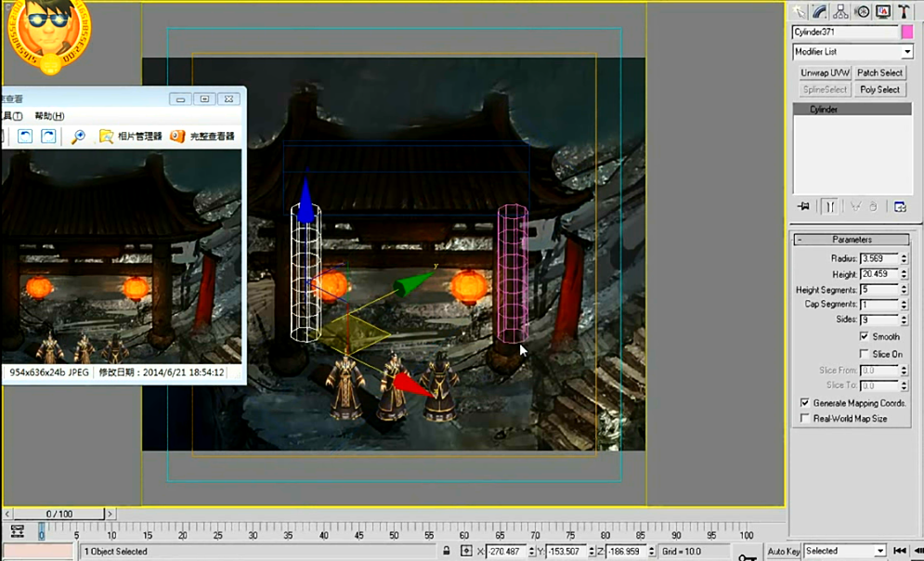
Task: Open the Hierarchy panel tab
Action: click(840, 12)
